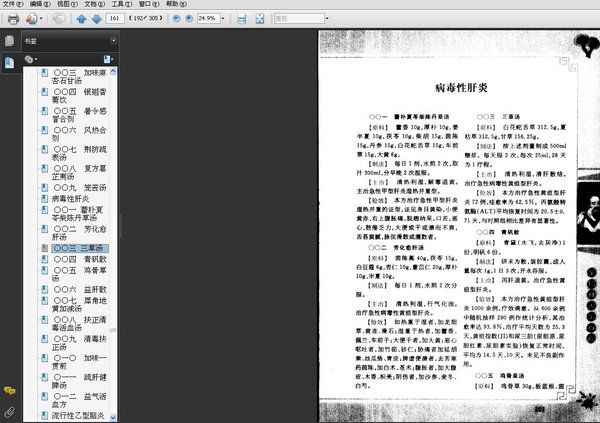The height and width of the screenshot is (423, 600).
Task: Select the bookmark 〇〇一 藿朴夏苓柴陈丹草汤
Action: point(79,214)
